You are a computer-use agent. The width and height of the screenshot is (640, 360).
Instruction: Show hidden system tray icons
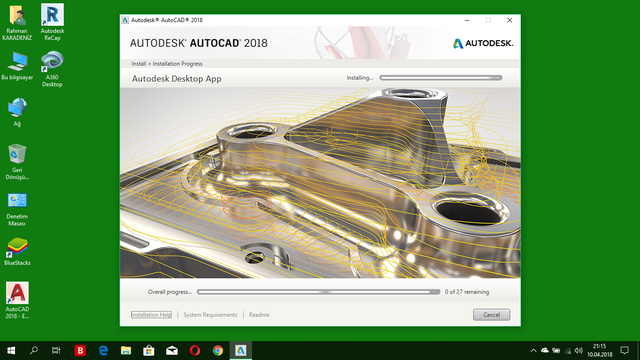[x=533, y=350]
